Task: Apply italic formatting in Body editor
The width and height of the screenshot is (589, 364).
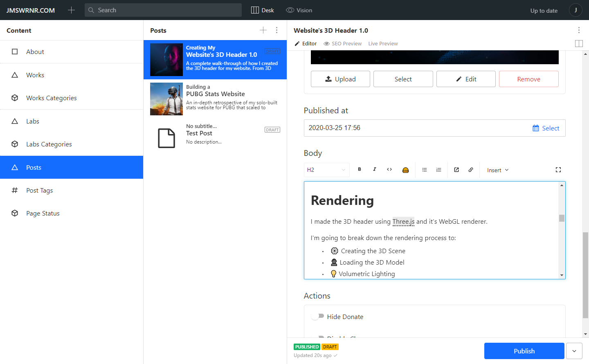Action: coord(374,170)
